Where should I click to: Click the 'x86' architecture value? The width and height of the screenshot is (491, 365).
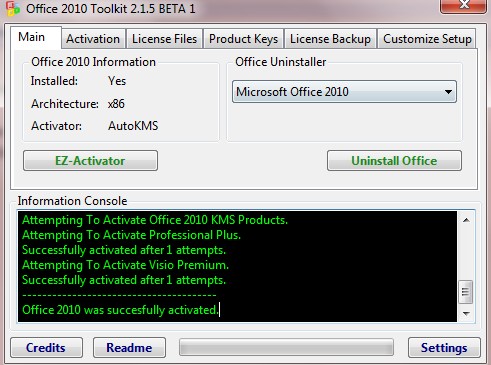(x=116, y=104)
